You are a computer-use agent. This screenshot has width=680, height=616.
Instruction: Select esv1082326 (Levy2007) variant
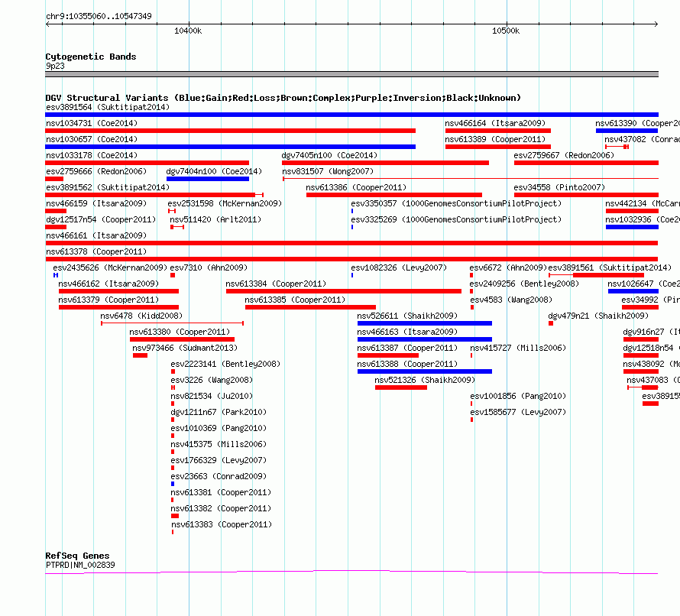(399, 267)
